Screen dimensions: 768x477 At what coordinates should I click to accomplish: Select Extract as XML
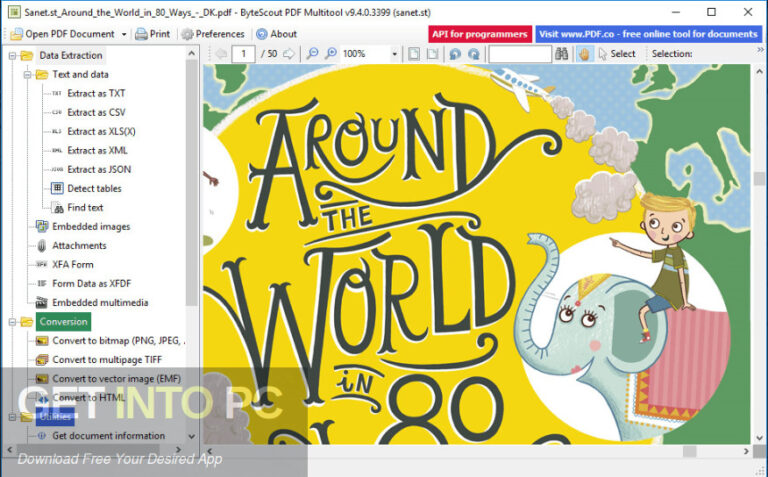pyautogui.click(x=97, y=150)
